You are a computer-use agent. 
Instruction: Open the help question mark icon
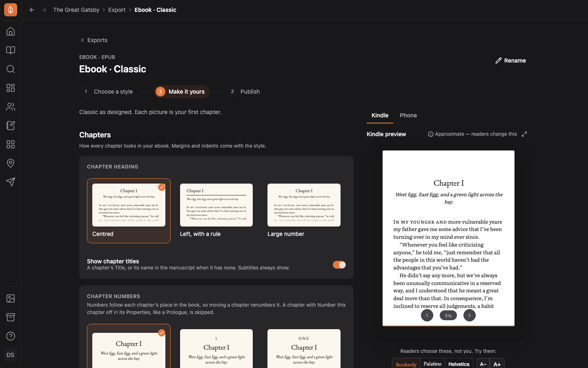(11, 336)
